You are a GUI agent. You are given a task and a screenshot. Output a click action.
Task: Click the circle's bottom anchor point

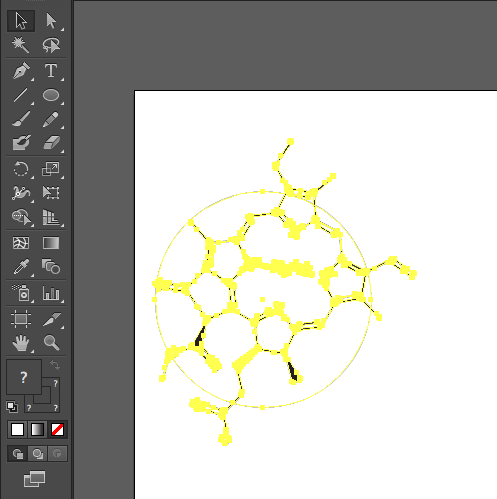(x=262, y=407)
